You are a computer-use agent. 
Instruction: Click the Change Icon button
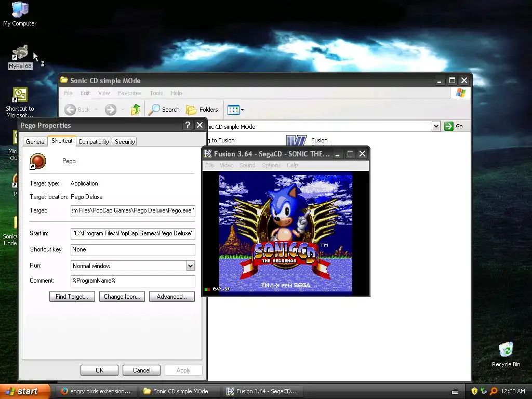point(122,297)
